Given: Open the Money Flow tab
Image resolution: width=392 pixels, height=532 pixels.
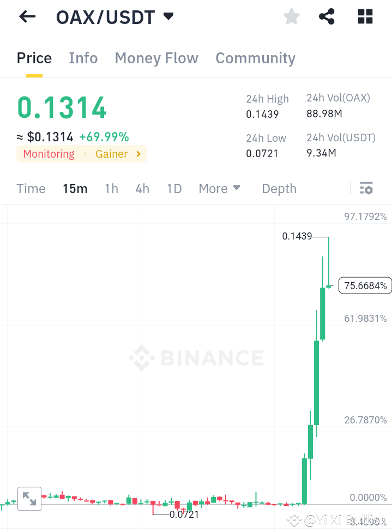Looking at the screenshot, I should 156,58.
